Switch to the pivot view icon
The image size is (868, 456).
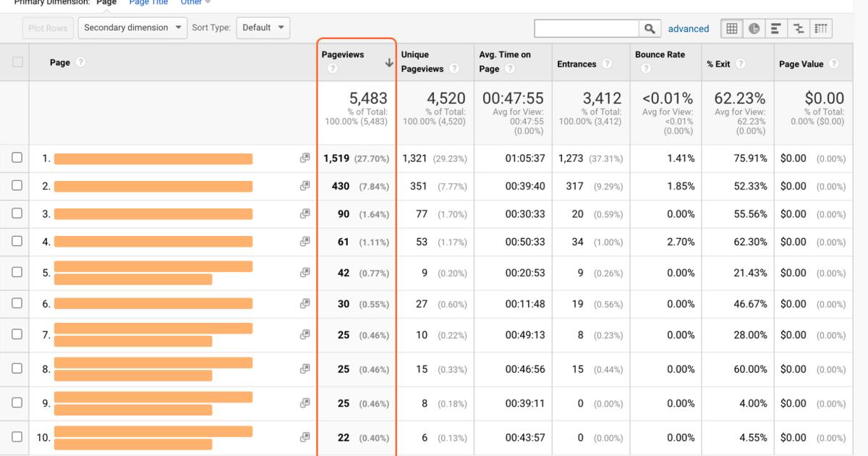(x=820, y=28)
